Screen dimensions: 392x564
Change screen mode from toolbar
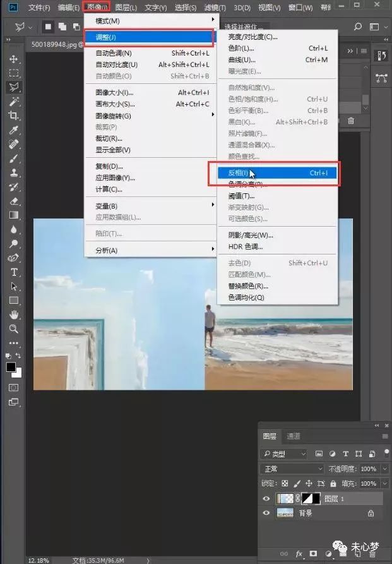[14, 402]
